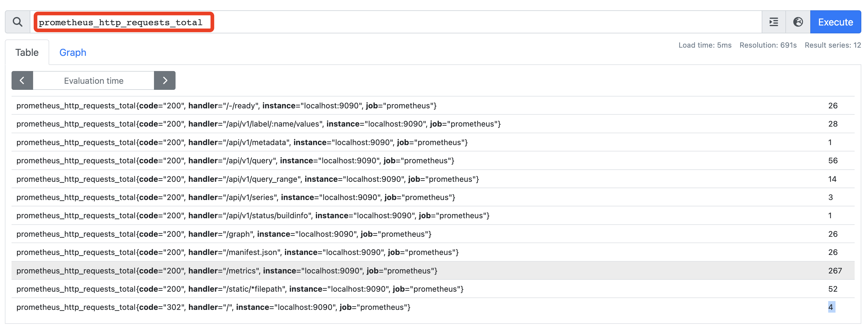The height and width of the screenshot is (329, 868).
Task: Click the Resolution: 691s text
Action: coord(768,45)
